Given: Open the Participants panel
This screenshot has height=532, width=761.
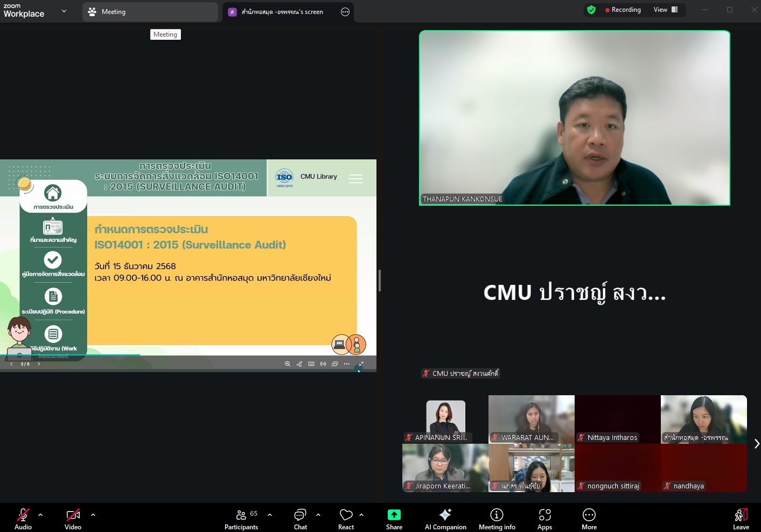Looking at the screenshot, I should point(241,519).
